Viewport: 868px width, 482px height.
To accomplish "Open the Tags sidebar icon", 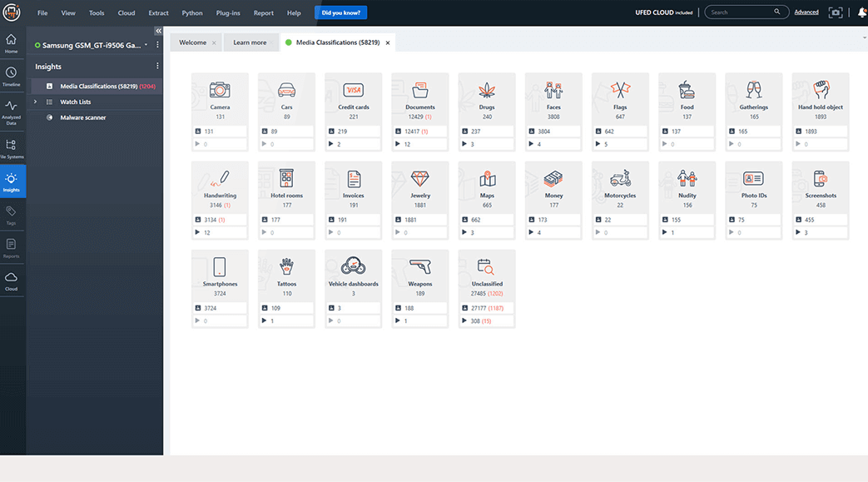I will pos(11,215).
